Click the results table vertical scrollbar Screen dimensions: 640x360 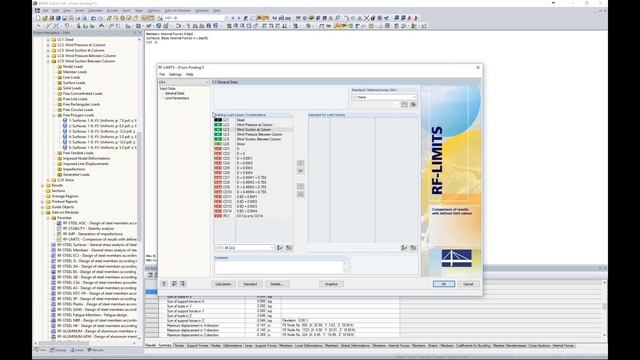point(604,307)
